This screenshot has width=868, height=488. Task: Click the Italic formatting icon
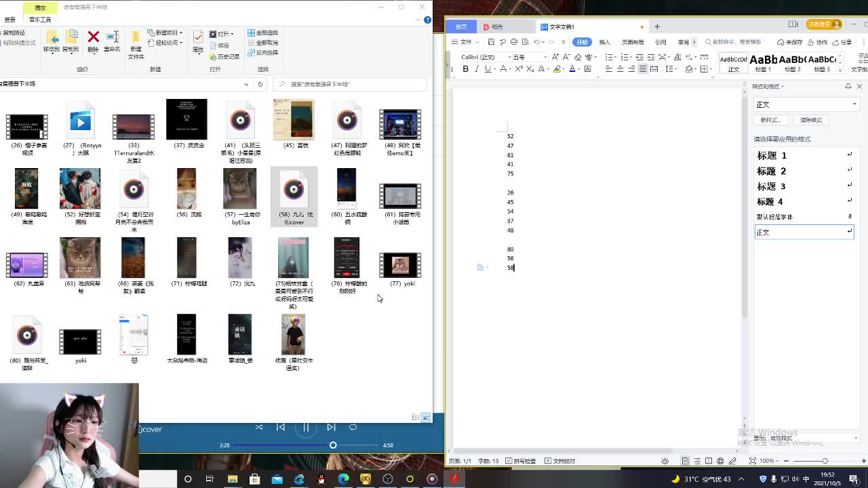coord(476,69)
